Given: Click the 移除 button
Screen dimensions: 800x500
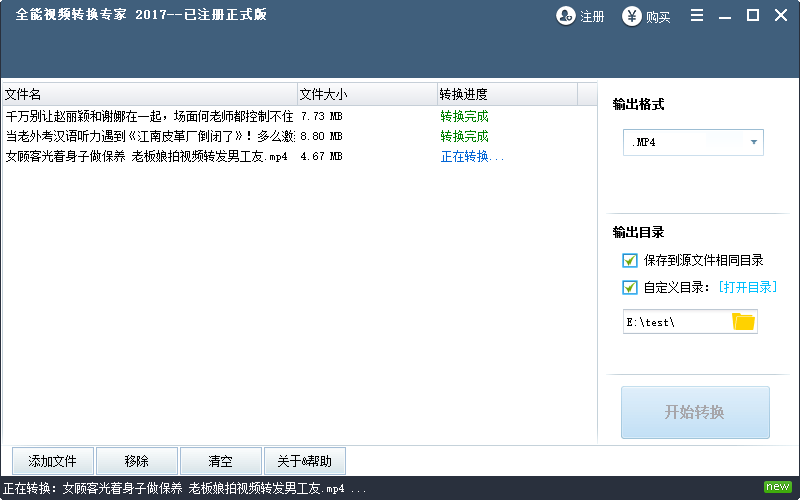Looking at the screenshot, I should pyautogui.click(x=137, y=461).
